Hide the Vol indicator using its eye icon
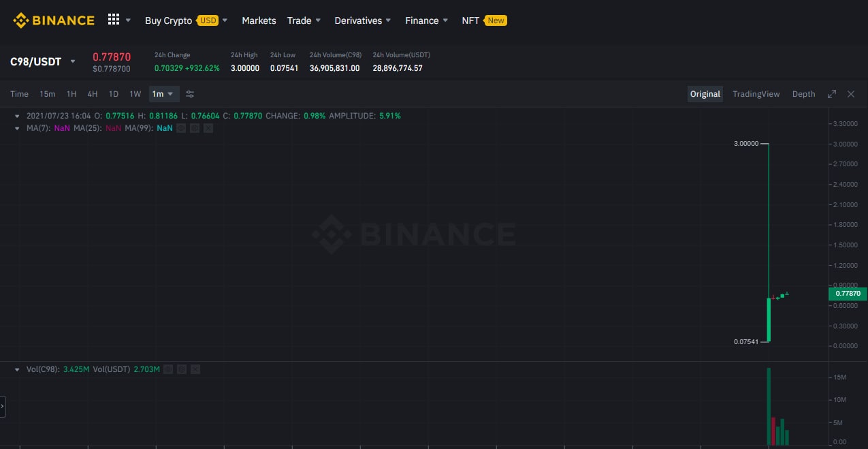Viewport: 868px width, 449px height. coord(168,369)
